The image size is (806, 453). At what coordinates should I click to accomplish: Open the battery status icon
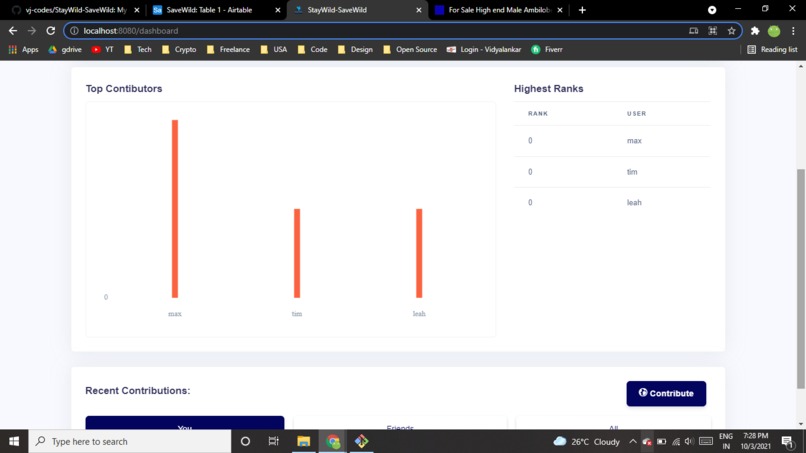(662, 442)
